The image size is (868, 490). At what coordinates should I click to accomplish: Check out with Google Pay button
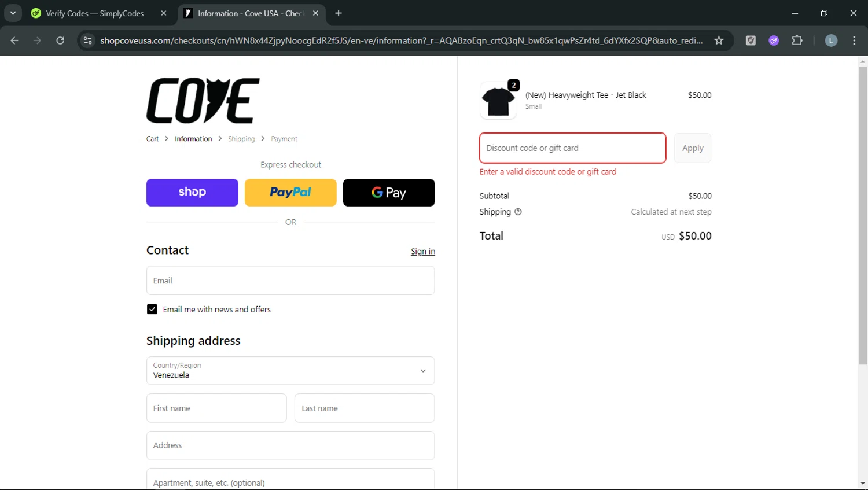click(x=389, y=193)
